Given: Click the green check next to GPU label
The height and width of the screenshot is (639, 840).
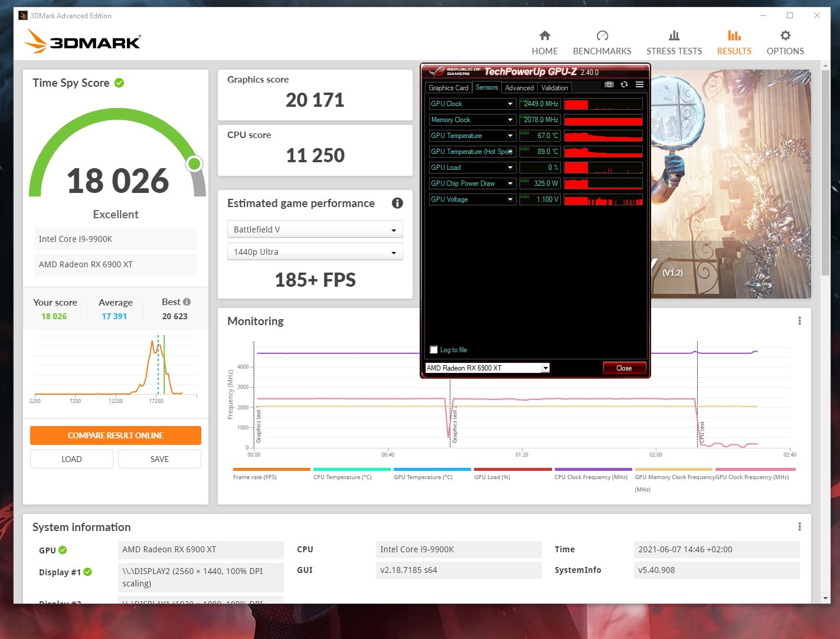Looking at the screenshot, I should pyautogui.click(x=63, y=550).
